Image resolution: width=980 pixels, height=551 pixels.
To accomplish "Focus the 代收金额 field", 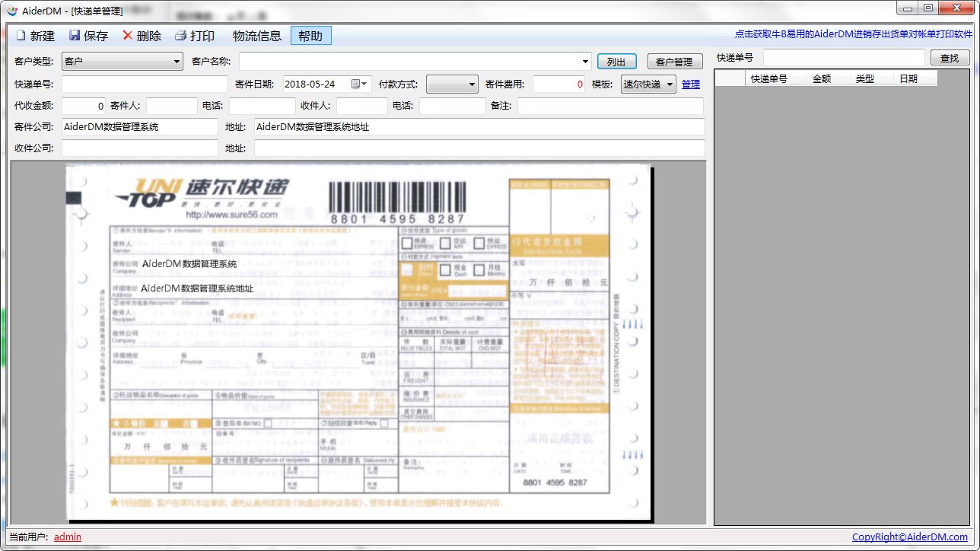I will [84, 106].
